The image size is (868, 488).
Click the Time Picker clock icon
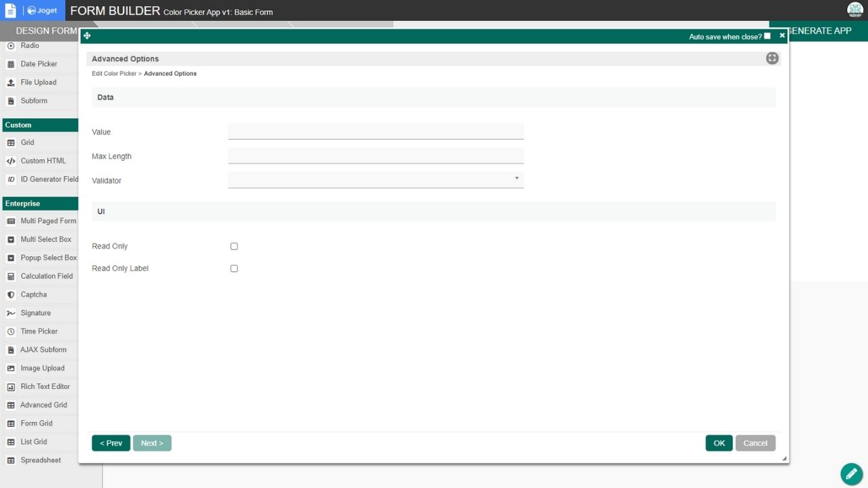(11, 331)
